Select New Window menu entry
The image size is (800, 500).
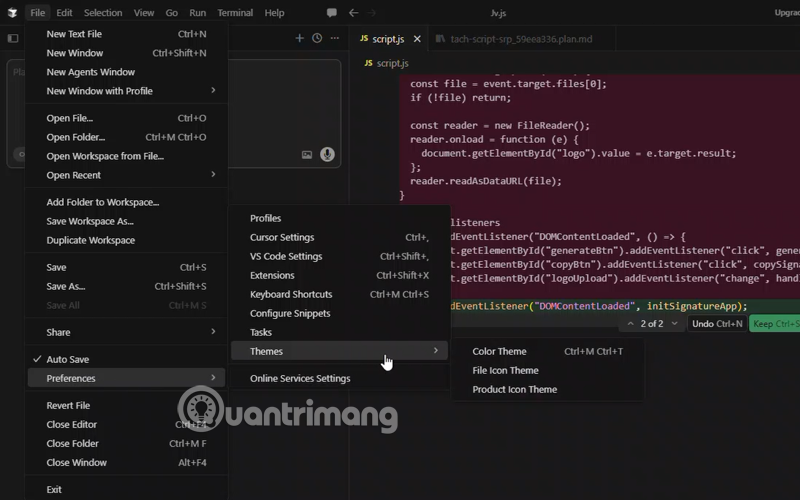click(126, 53)
